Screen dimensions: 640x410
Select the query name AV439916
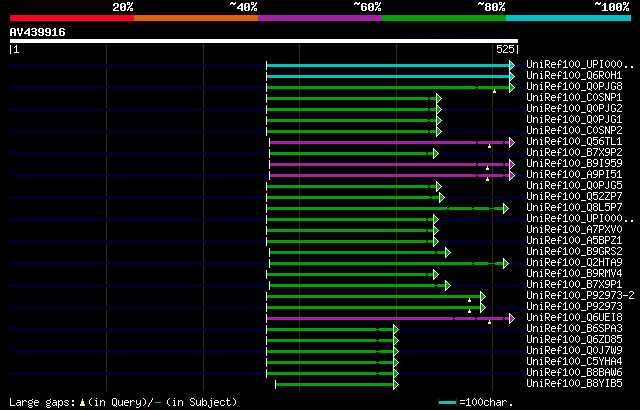click(38, 32)
